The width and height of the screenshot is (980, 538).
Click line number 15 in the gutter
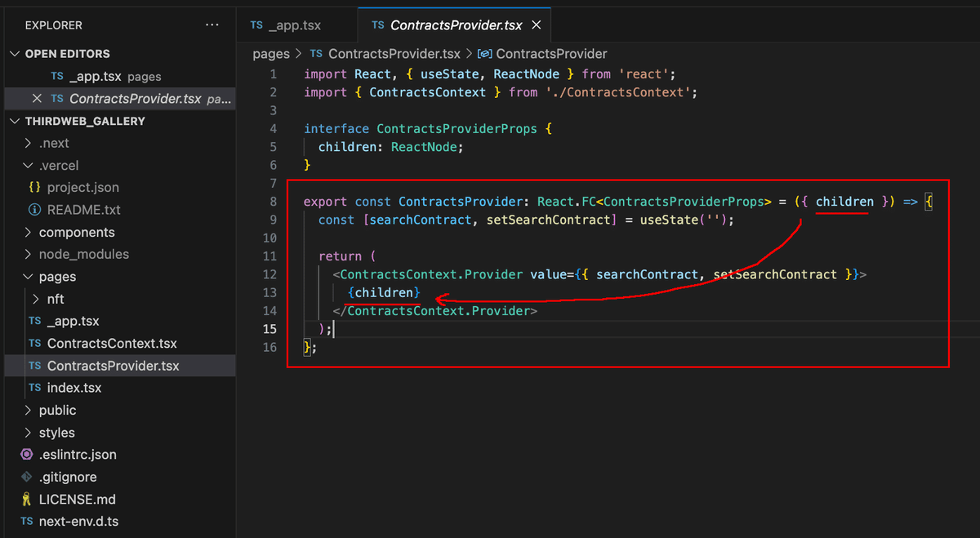(x=269, y=329)
